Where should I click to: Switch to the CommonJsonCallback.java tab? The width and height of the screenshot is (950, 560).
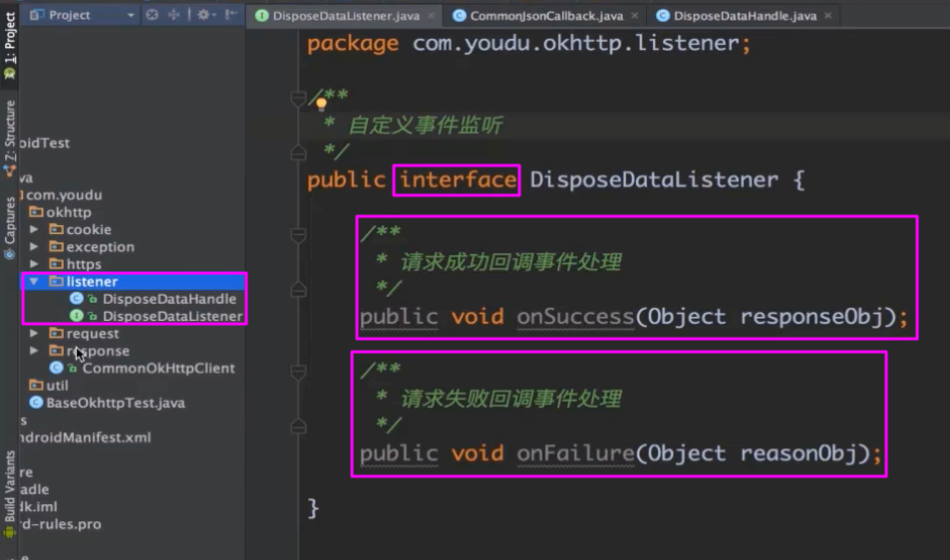(x=545, y=16)
